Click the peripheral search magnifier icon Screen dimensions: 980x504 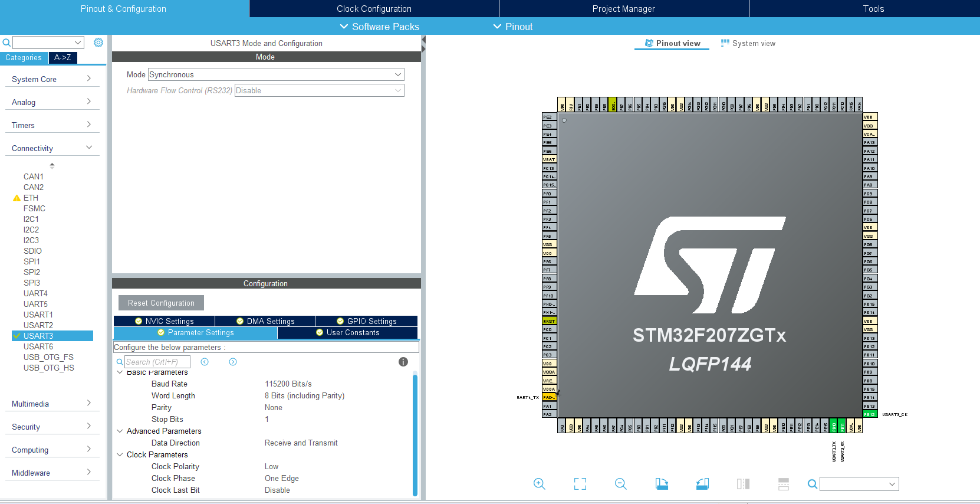pyautogui.click(x=6, y=42)
